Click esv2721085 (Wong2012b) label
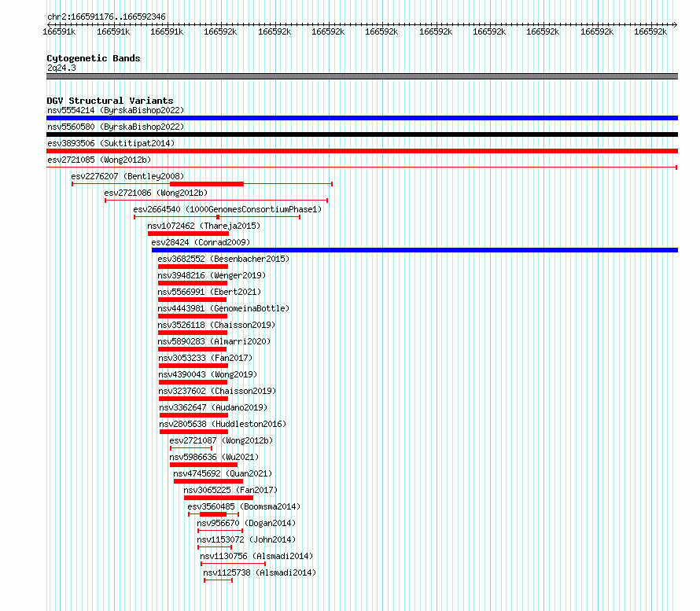The image size is (700, 611). point(99,160)
